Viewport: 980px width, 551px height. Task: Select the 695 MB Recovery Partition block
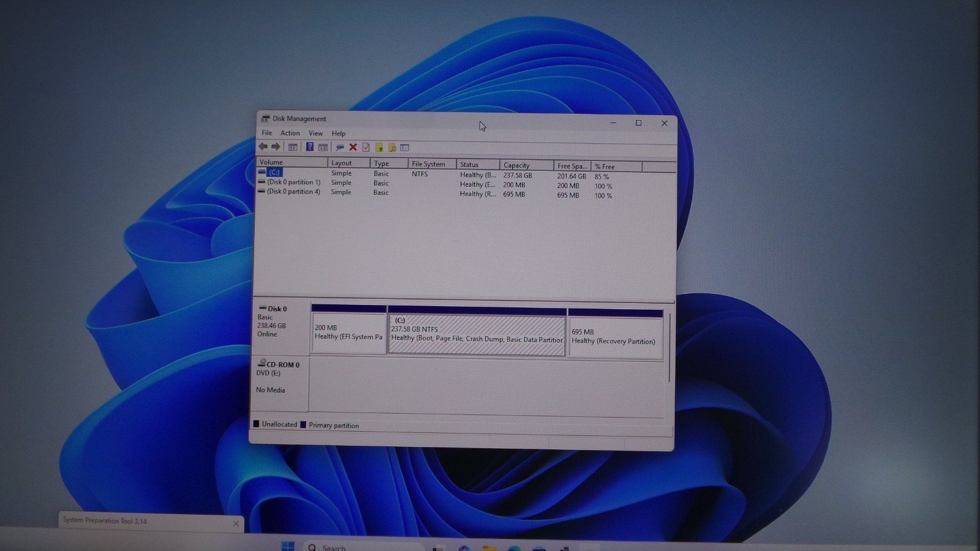coord(615,337)
